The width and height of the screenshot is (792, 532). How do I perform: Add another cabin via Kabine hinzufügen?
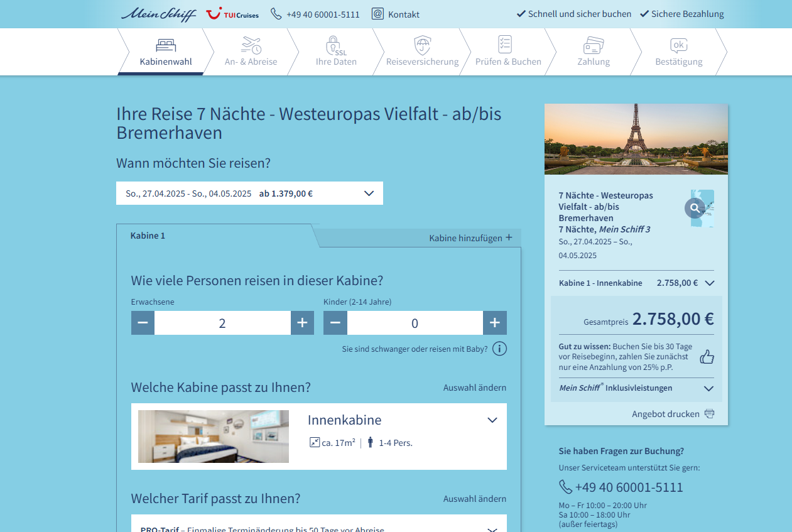471,237
